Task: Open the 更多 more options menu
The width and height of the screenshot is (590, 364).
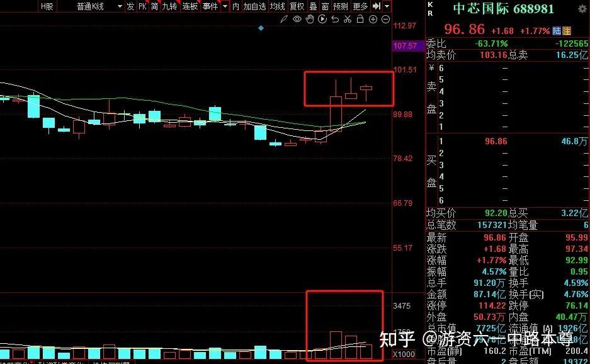Action: (360, 6)
